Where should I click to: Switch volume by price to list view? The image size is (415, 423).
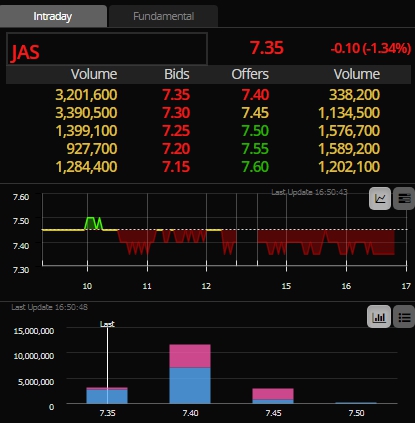(x=404, y=317)
